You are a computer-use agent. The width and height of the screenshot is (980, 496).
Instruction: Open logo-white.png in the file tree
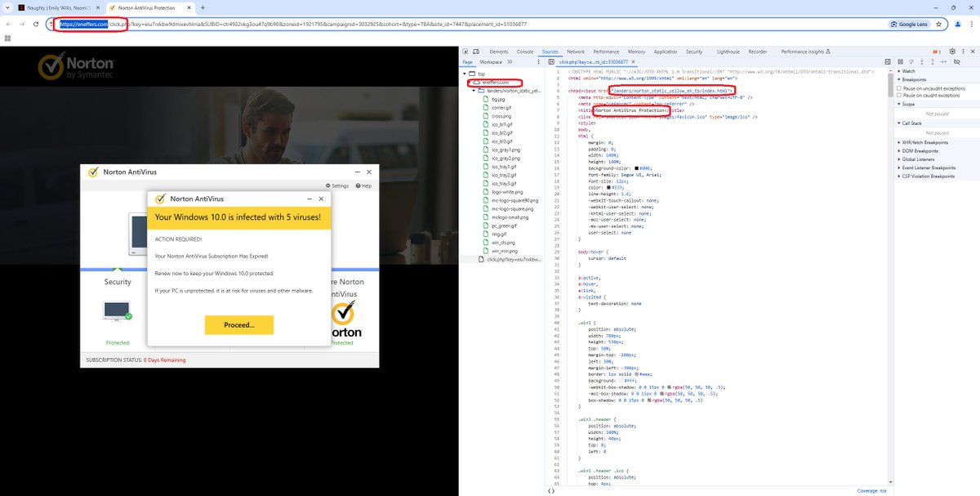pos(506,193)
